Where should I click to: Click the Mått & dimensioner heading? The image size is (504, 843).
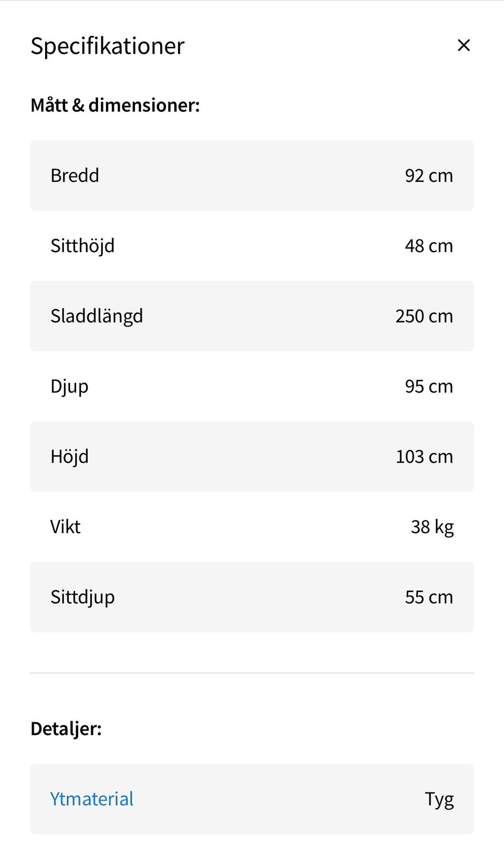(x=115, y=105)
